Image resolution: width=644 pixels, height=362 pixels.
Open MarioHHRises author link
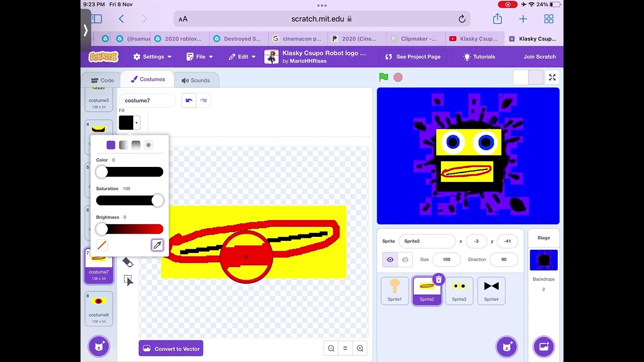coord(308,61)
